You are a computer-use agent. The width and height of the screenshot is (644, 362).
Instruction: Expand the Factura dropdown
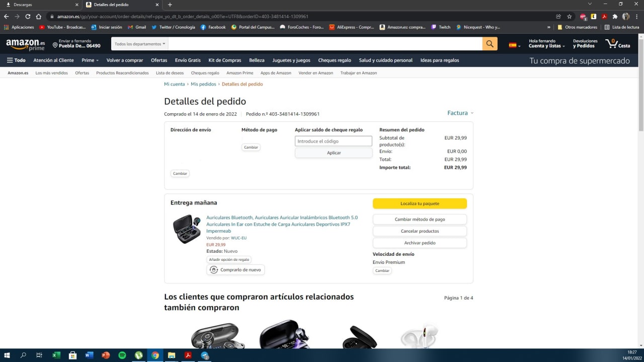[460, 113]
